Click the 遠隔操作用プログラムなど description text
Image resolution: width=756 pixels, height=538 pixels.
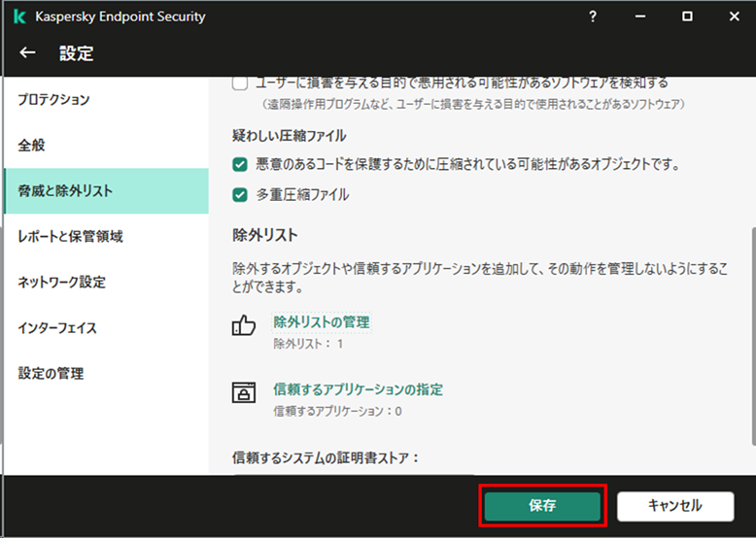(x=474, y=104)
